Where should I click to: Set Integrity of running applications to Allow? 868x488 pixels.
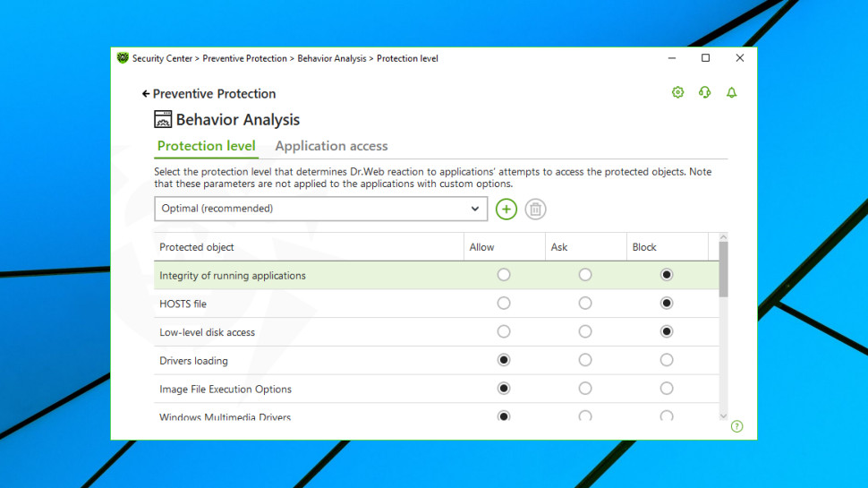coord(503,275)
